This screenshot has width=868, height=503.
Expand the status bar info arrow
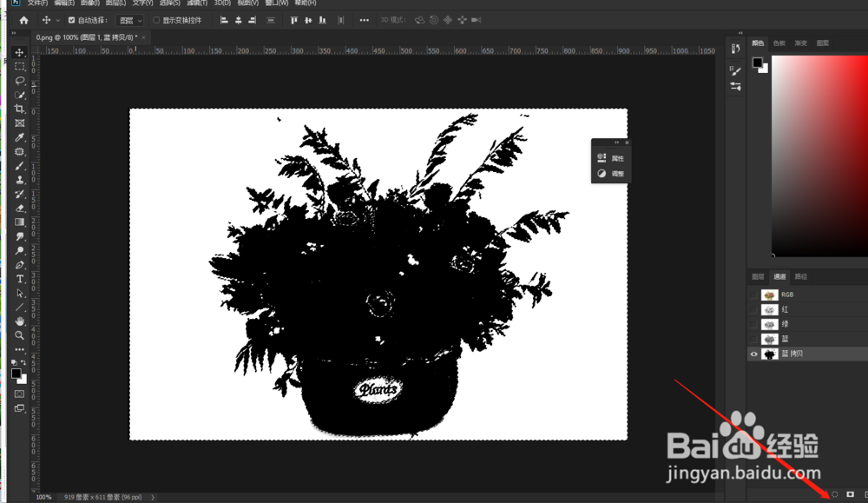pyautogui.click(x=153, y=498)
